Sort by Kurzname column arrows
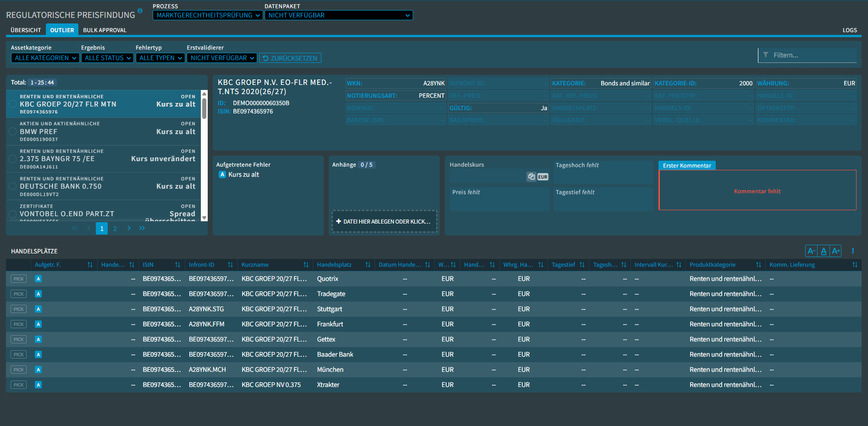 tap(306, 265)
